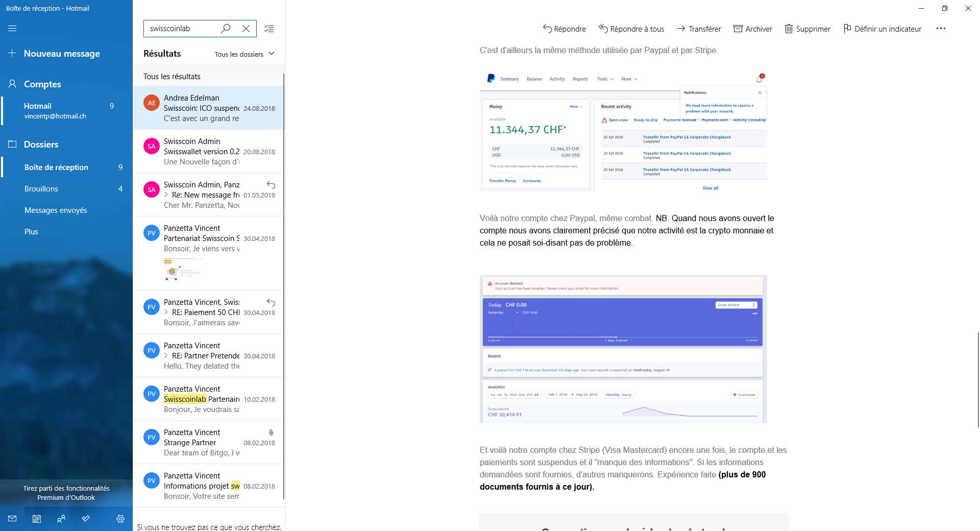The image size is (980, 531).
Task: Open the hamburger navigation menu
Action: point(12,29)
